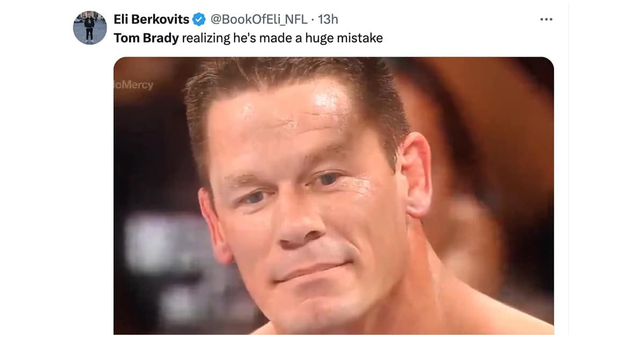
Task: Open the three-dot more options menu
Action: coord(546,19)
